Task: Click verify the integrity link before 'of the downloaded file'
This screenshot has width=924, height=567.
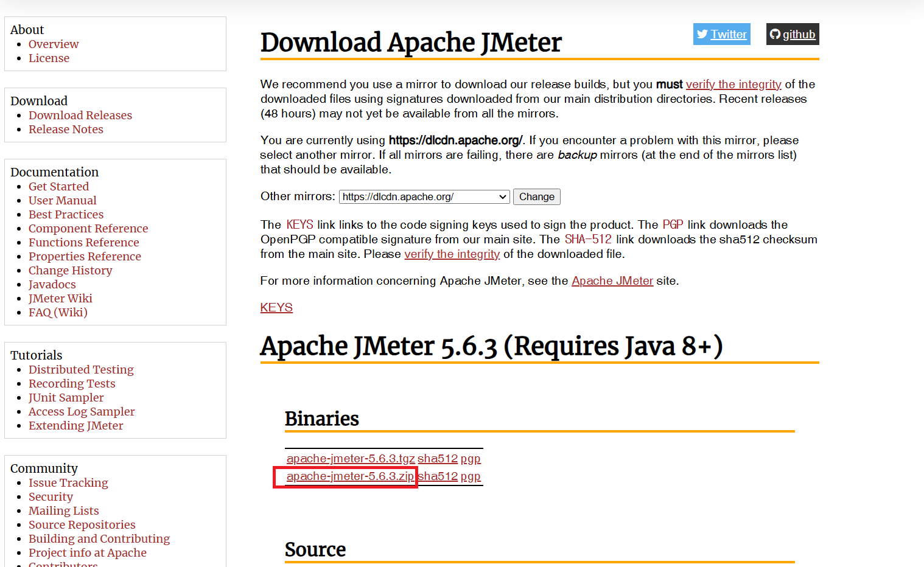Action: (x=452, y=254)
